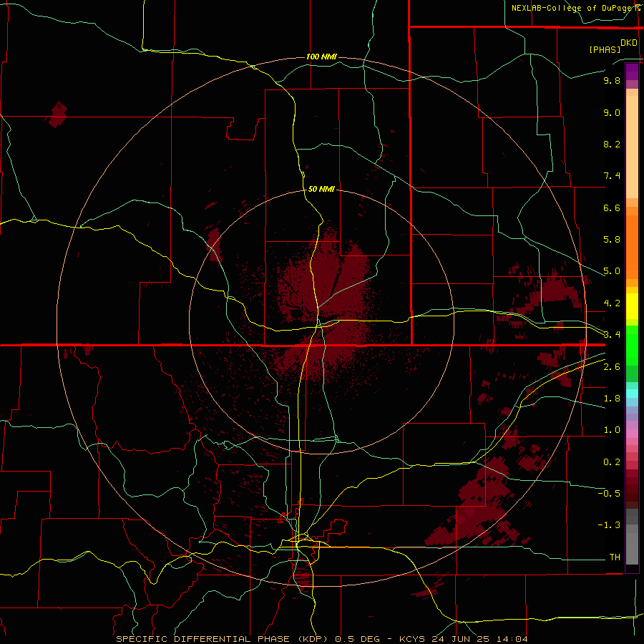
Task: Select the 5.0 scale value
Action: (612, 271)
